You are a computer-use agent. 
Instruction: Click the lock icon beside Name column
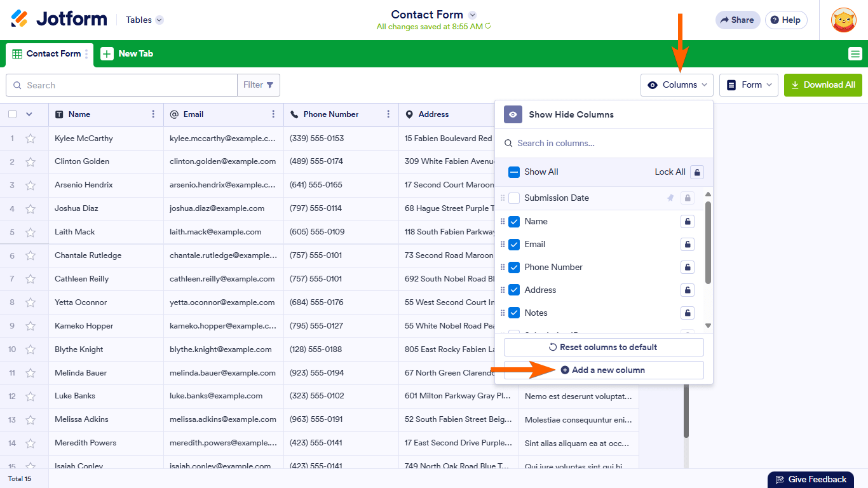[x=687, y=222]
